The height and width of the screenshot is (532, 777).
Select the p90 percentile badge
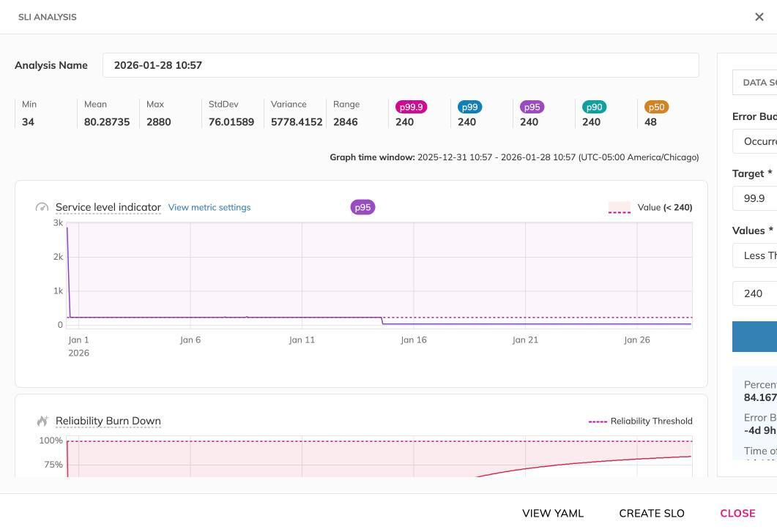pos(594,107)
